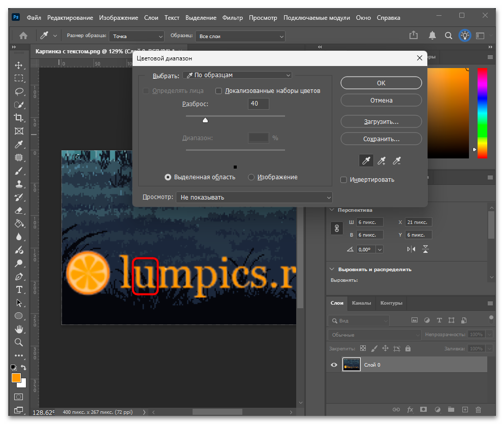Select the Изображение radio button

tap(251, 177)
